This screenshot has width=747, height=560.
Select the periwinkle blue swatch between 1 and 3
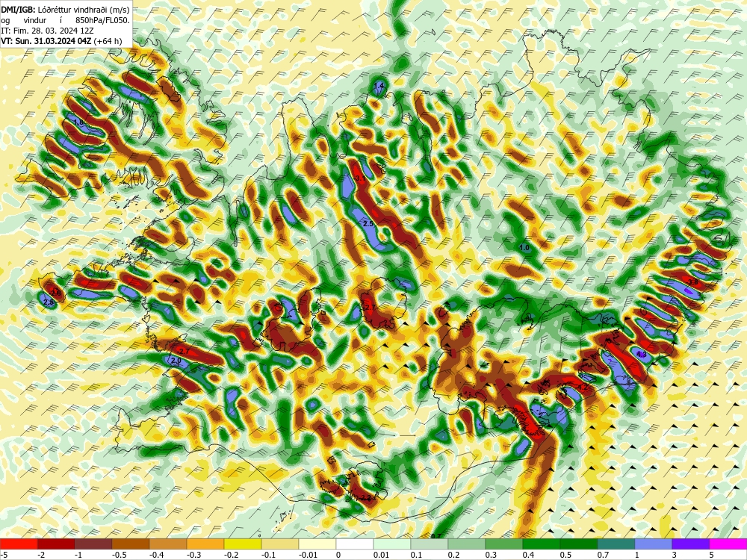pyautogui.click(x=654, y=544)
